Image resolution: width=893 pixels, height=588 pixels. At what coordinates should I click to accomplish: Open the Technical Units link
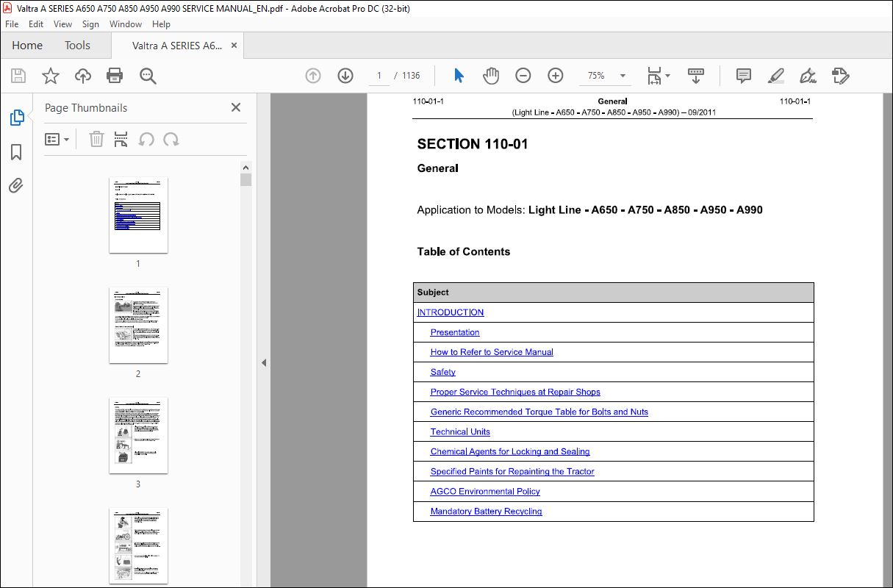click(x=460, y=431)
